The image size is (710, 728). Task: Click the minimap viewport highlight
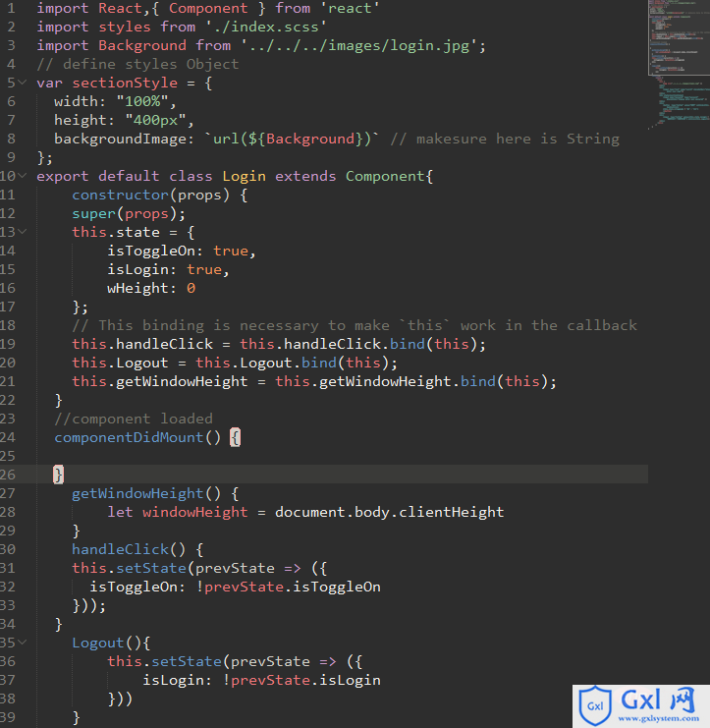tap(679, 37)
